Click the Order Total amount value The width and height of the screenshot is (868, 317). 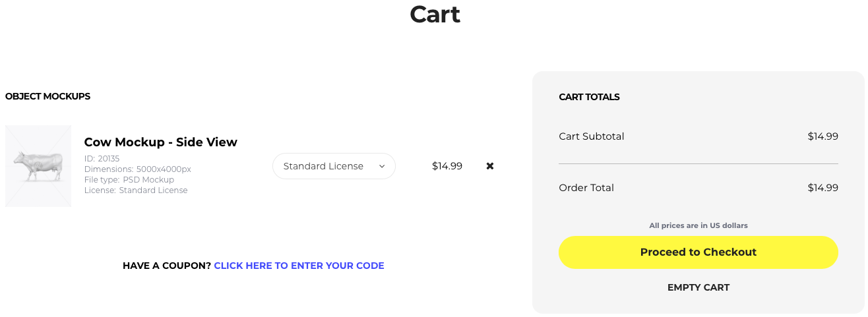[x=823, y=188]
